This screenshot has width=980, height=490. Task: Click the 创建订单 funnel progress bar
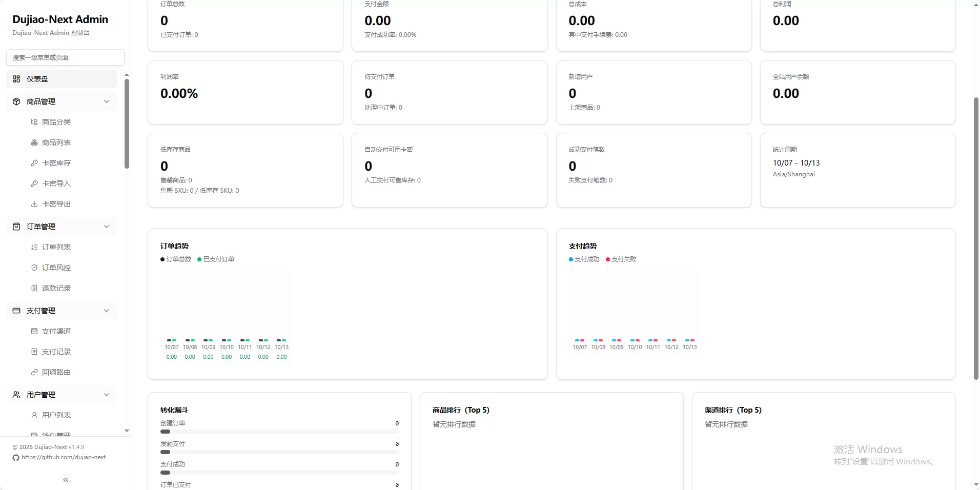pos(279,432)
